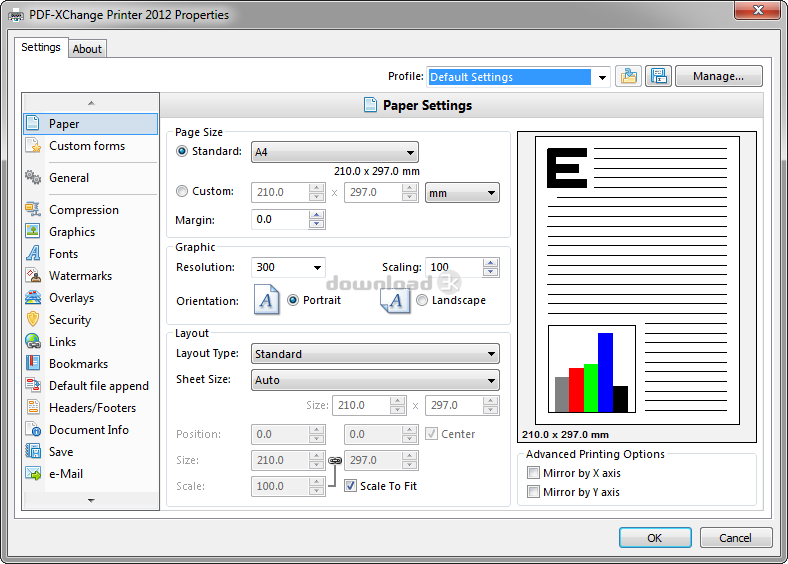
Task: Open the Standard page size A4 dropdown
Action: click(335, 152)
